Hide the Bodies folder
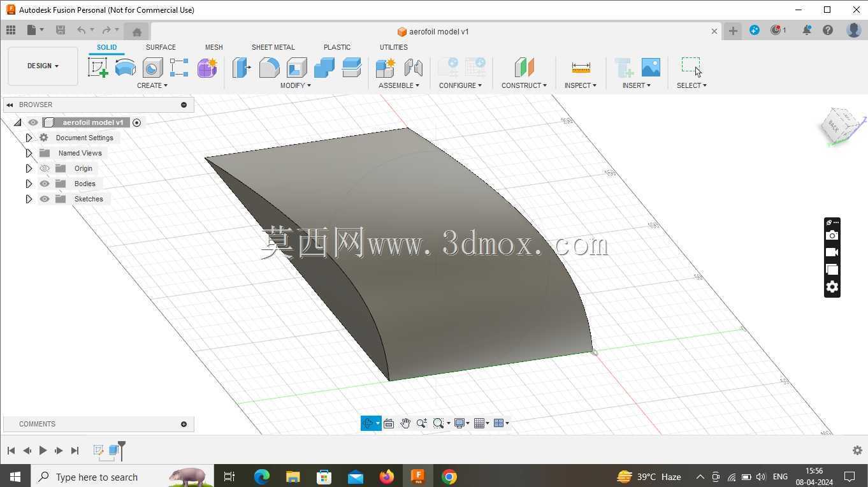Image resolution: width=868 pixels, height=487 pixels. click(x=45, y=184)
